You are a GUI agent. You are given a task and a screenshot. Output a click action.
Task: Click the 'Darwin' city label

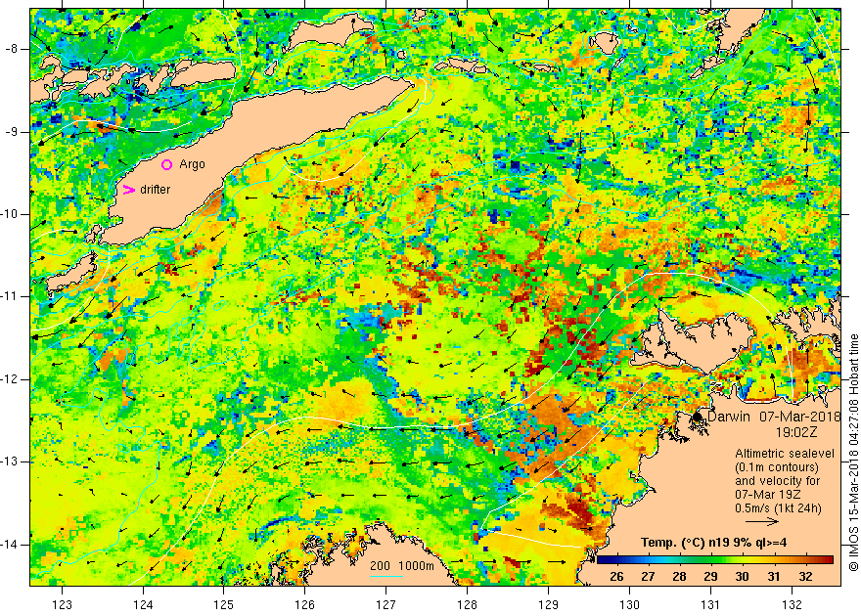click(x=729, y=417)
